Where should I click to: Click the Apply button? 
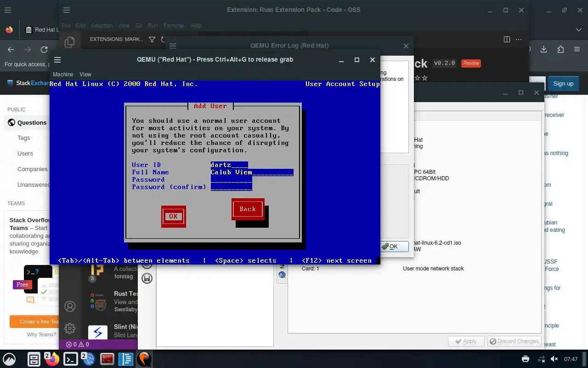[x=465, y=341]
